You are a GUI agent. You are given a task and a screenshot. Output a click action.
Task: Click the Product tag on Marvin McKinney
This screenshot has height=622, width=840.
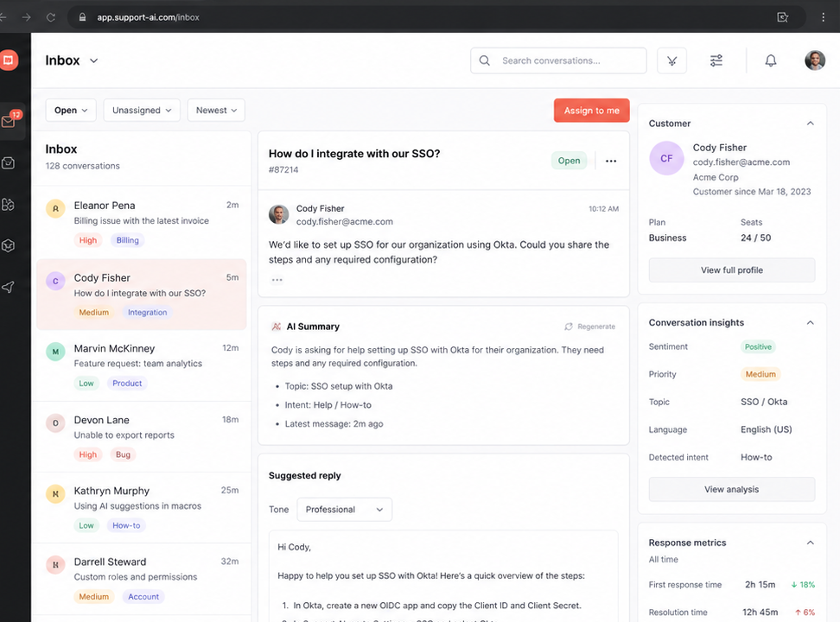point(127,383)
